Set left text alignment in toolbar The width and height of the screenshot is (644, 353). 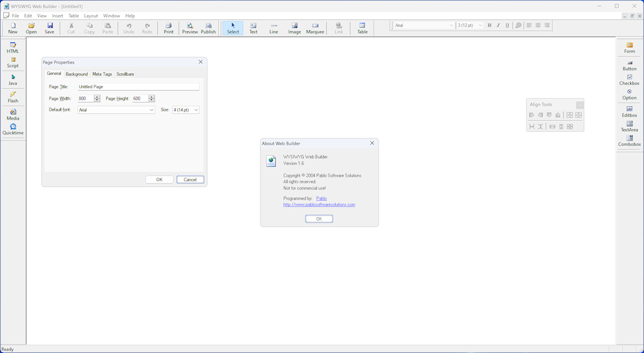coord(529,25)
